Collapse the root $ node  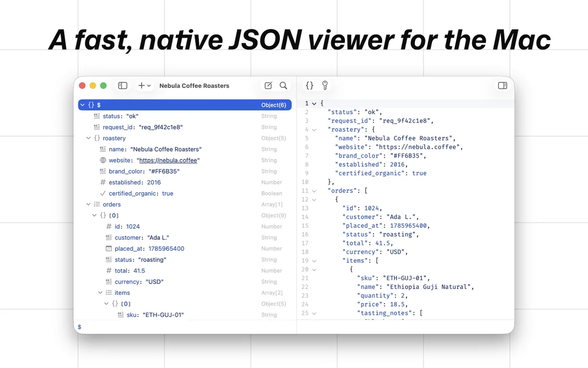click(82, 105)
